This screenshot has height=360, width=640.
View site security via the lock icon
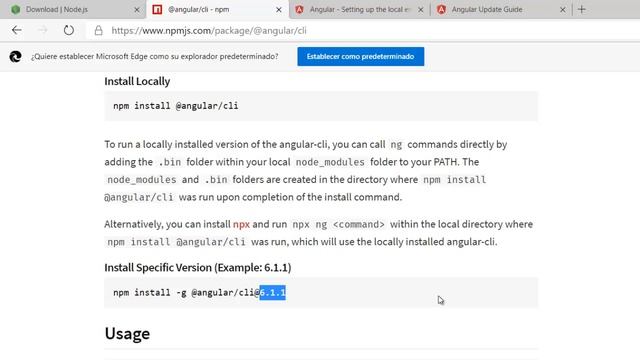point(98,31)
